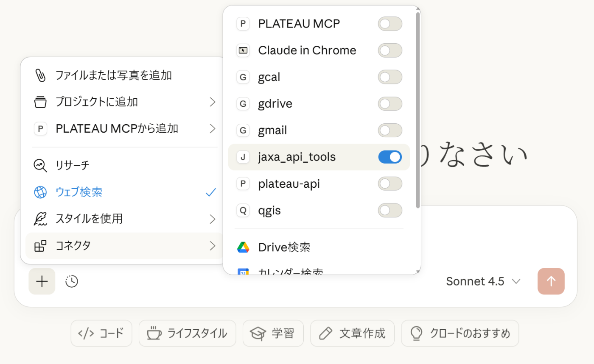
Task: Click the orange send arrow button
Action: pyautogui.click(x=551, y=281)
